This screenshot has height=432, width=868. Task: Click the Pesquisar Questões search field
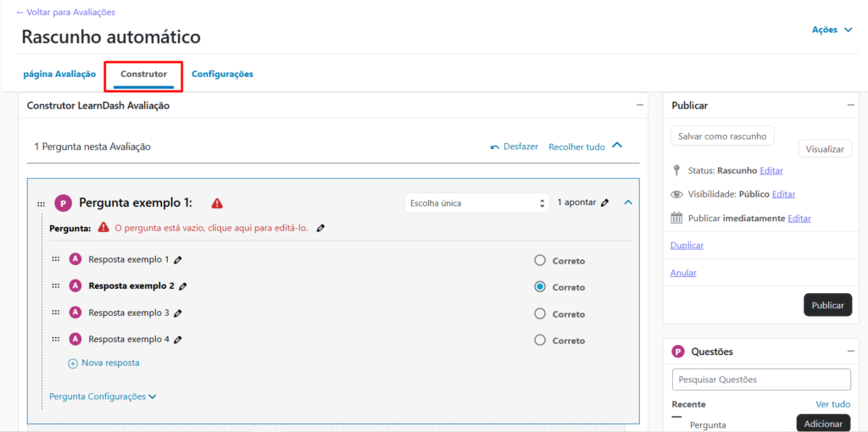click(761, 379)
